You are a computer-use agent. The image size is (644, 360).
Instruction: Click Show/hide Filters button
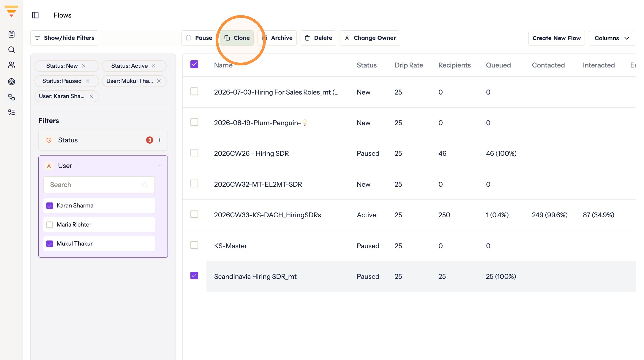point(64,38)
